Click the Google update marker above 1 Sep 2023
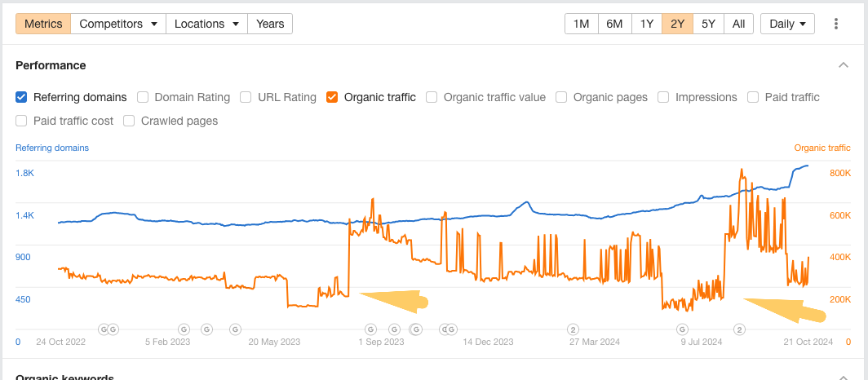The image size is (868, 380). [x=370, y=329]
